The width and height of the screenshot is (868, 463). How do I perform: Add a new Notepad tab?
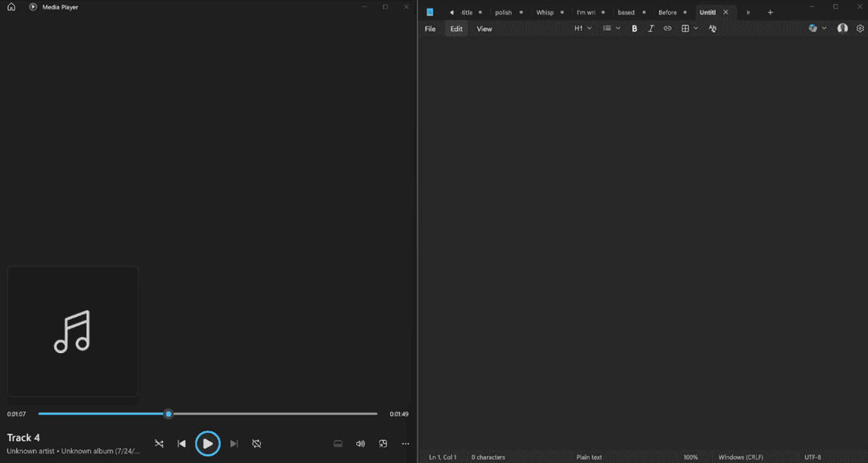770,12
